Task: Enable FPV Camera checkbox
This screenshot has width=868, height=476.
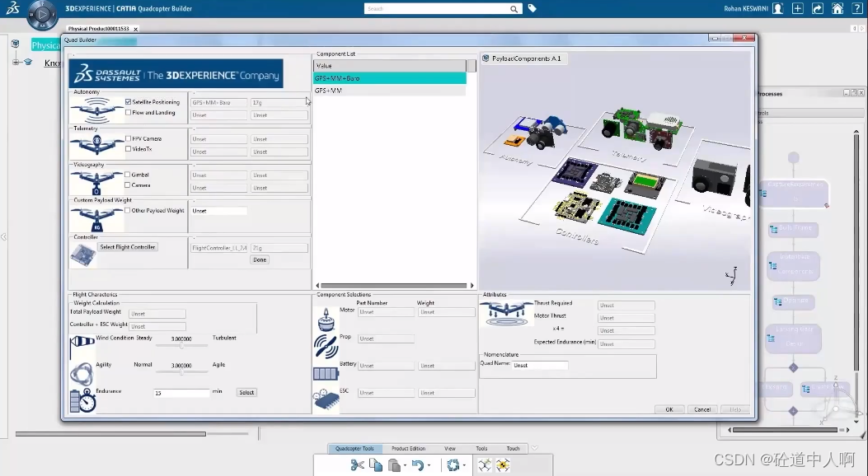Action: [x=129, y=138]
